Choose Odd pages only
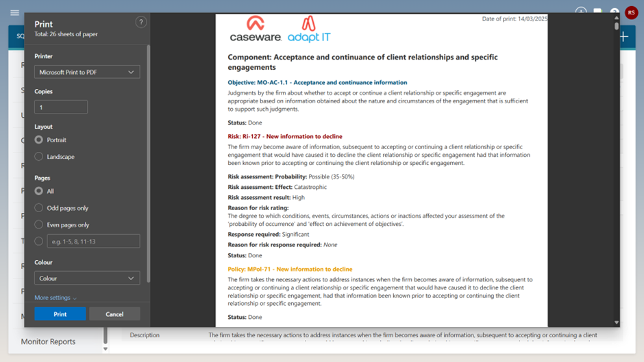The width and height of the screenshot is (644, 362). tap(39, 208)
